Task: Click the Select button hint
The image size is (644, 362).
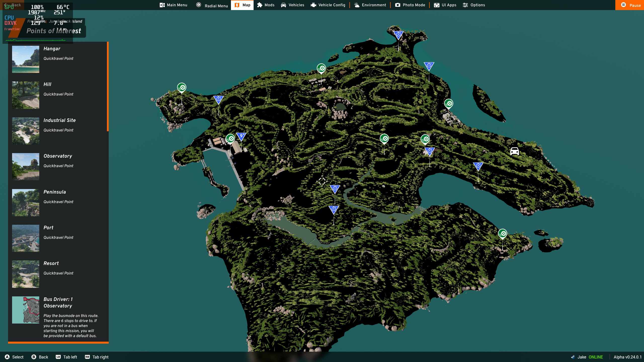Action: (14, 357)
